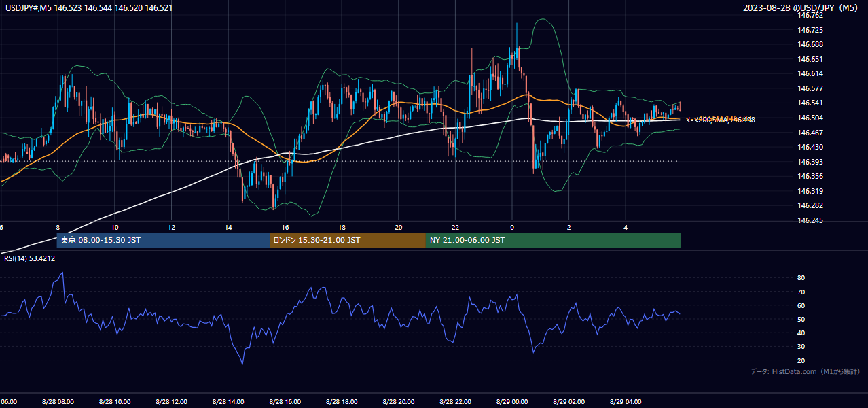Click the 8/29 04:00 time label
This screenshot has width=868, height=408.
(x=626, y=401)
